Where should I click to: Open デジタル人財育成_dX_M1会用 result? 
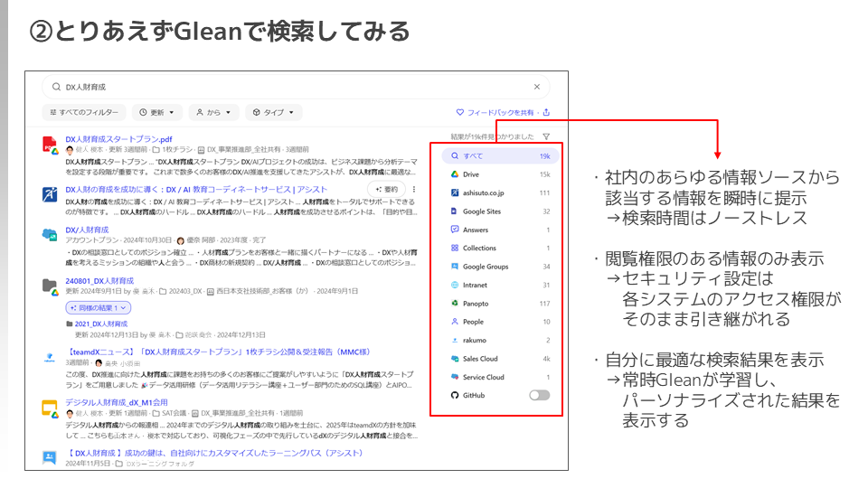click(117, 402)
